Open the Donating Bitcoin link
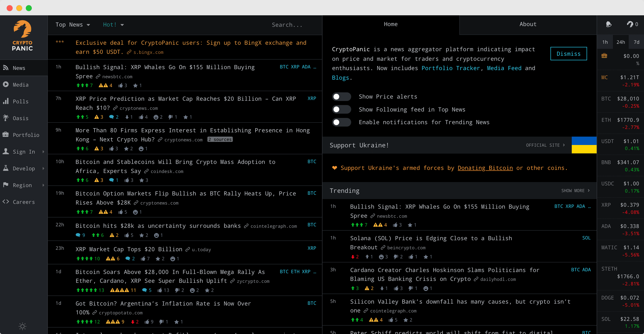 coord(485,168)
